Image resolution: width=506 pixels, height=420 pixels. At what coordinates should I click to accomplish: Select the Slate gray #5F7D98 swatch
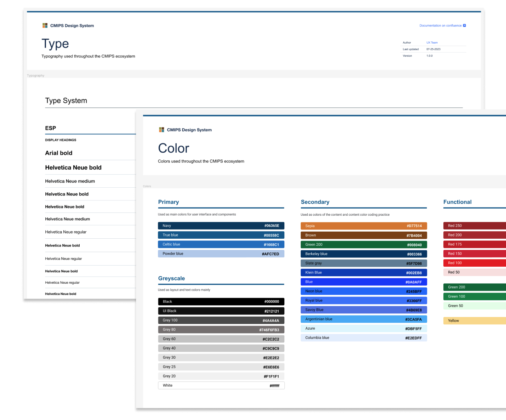(x=364, y=263)
